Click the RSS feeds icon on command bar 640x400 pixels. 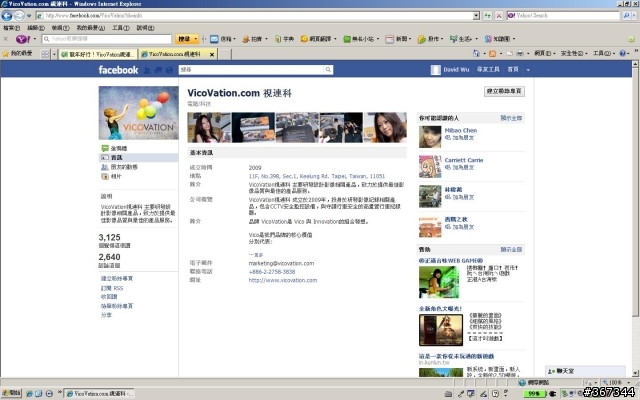493,53
